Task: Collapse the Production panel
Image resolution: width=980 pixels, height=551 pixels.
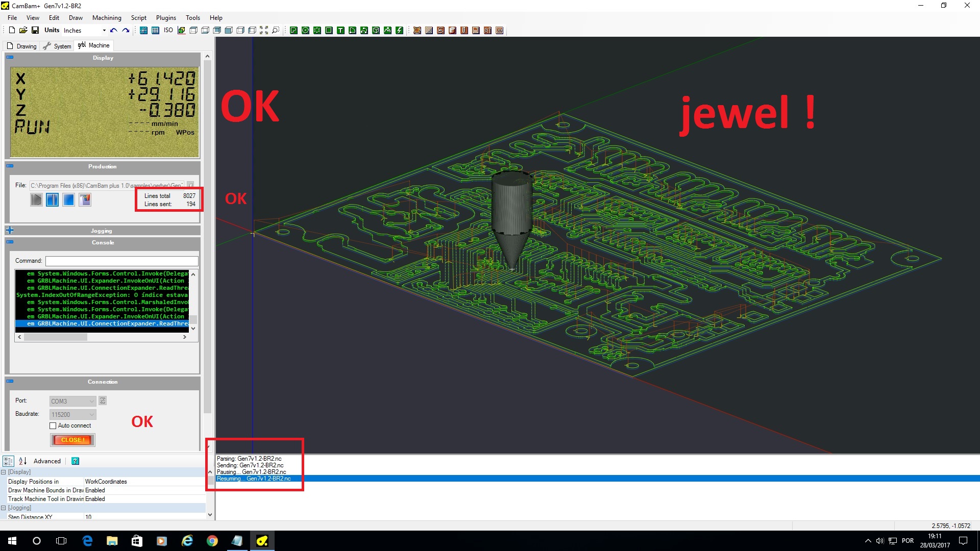Action: click(10, 166)
